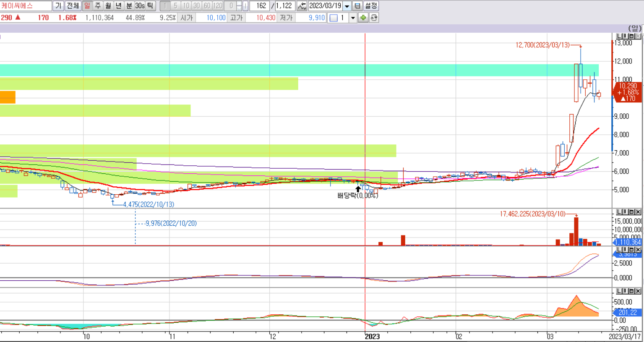Maximize the MACD indicator panel
Image resolution: width=644 pixels, height=342 pixels.
pos(631,250)
